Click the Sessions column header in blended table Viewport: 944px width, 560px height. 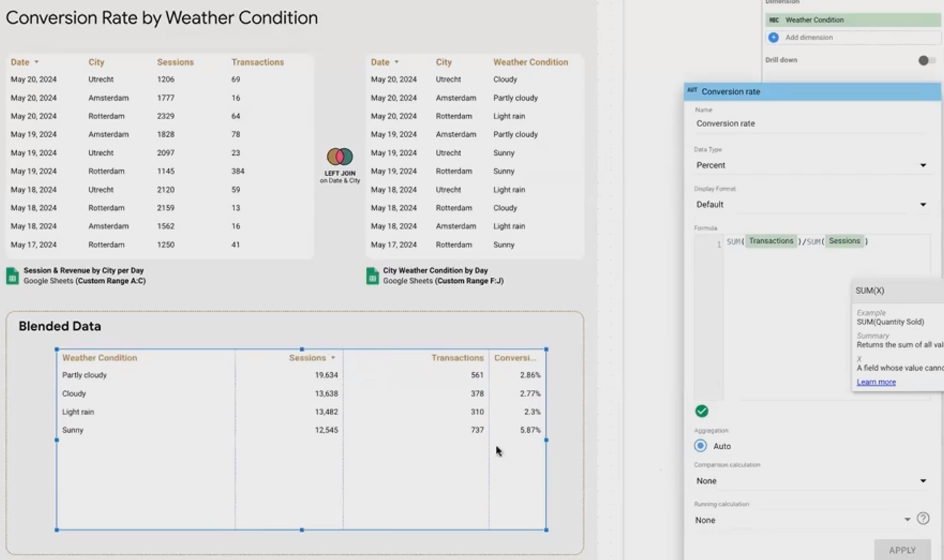click(307, 358)
